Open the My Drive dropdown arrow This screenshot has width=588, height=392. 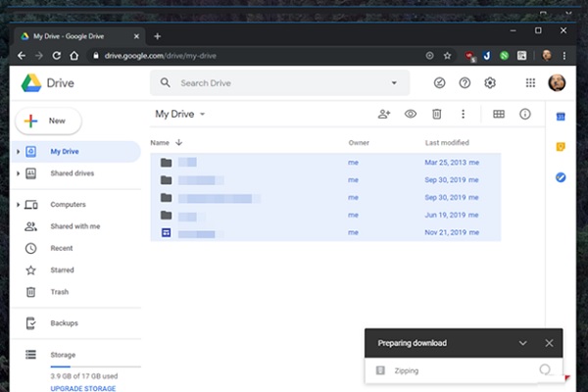click(x=203, y=114)
